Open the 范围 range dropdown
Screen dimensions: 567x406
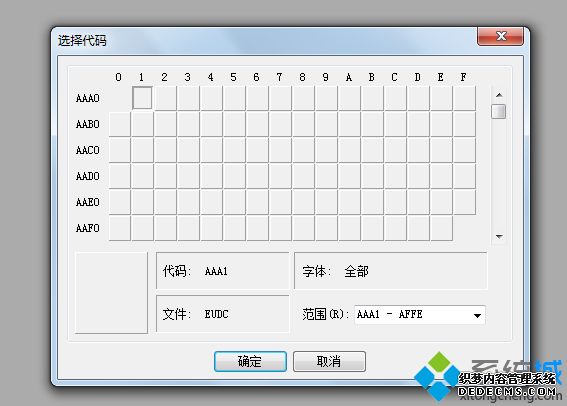[x=419, y=315]
